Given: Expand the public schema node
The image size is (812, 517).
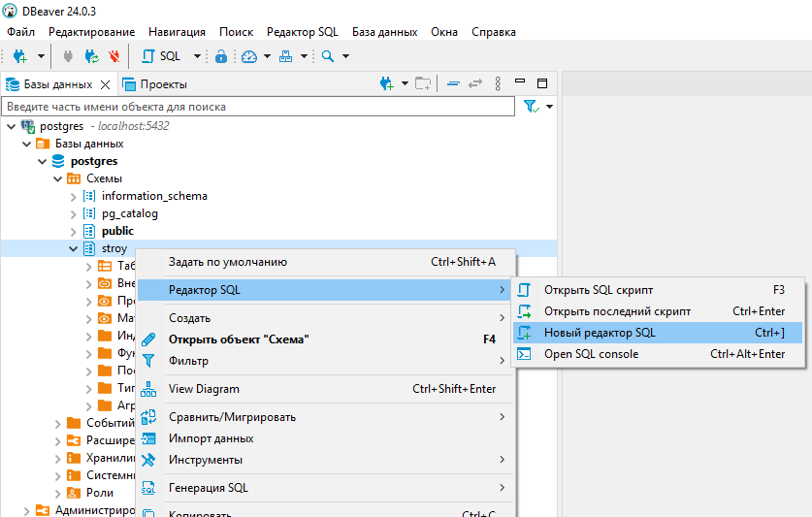Looking at the screenshot, I should (73, 231).
